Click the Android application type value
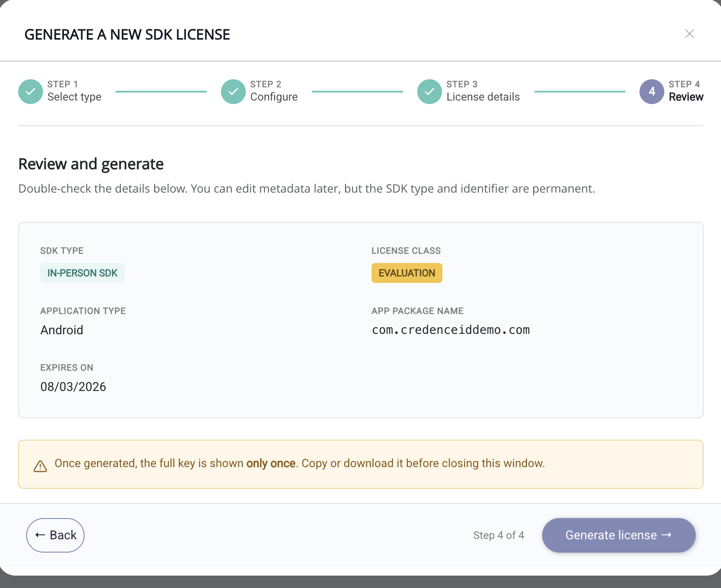The height and width of the screenshot is (588, 721). (x=62, y=330)
